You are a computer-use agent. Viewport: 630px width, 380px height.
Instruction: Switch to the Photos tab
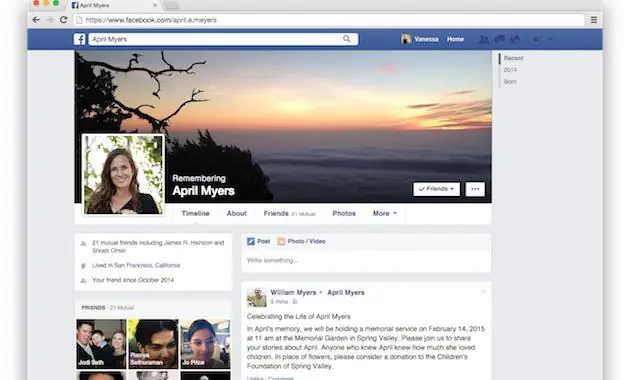pyautogui.click(x=344, y=213)
